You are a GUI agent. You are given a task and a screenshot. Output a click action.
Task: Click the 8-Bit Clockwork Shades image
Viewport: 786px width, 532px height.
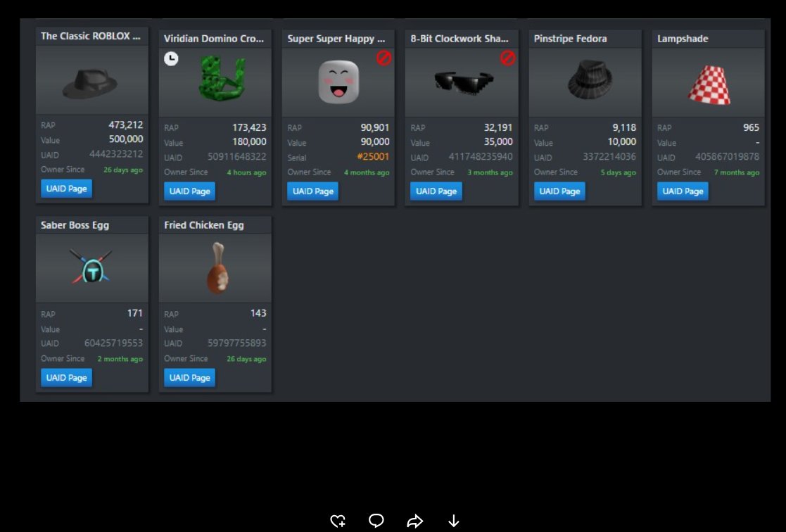tap(464, 83)
